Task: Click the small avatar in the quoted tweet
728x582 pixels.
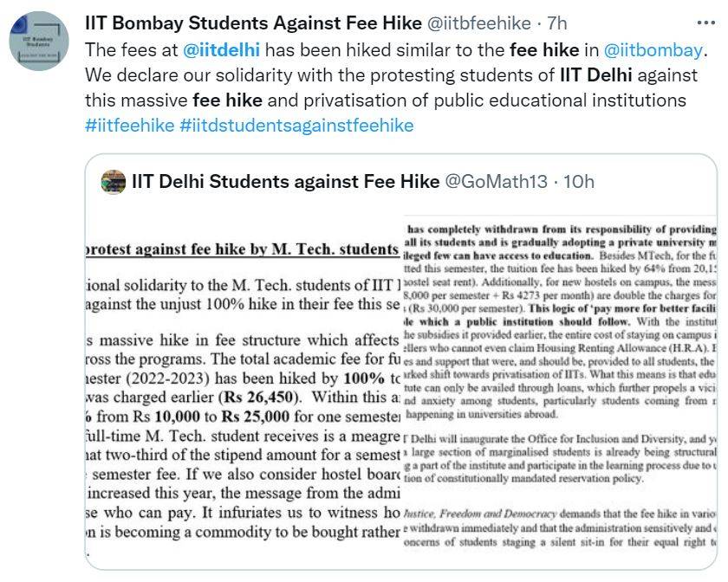Action: coord(114,182)
